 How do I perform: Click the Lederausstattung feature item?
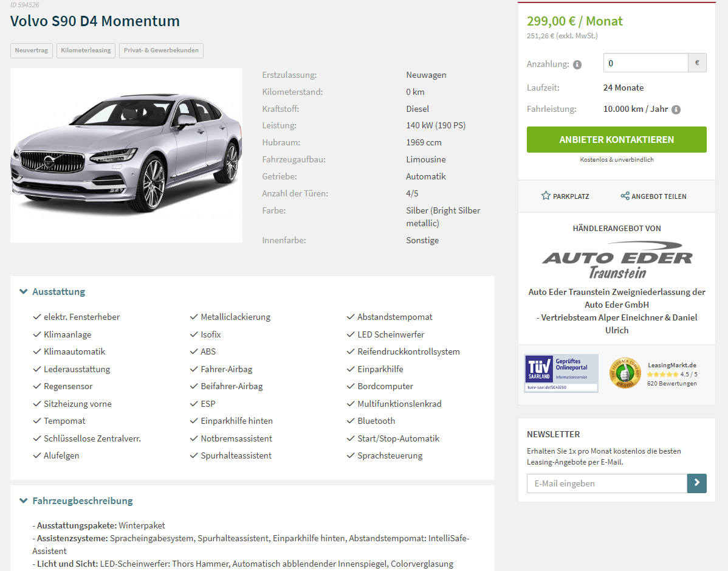click(x=72, y=369)
